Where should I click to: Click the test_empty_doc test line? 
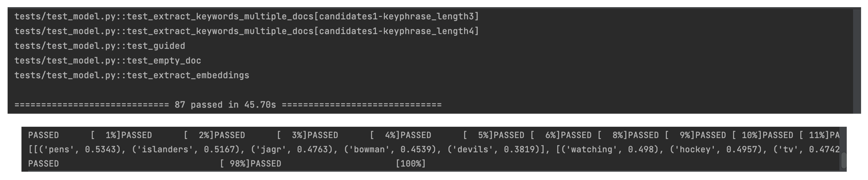(108, 61)
